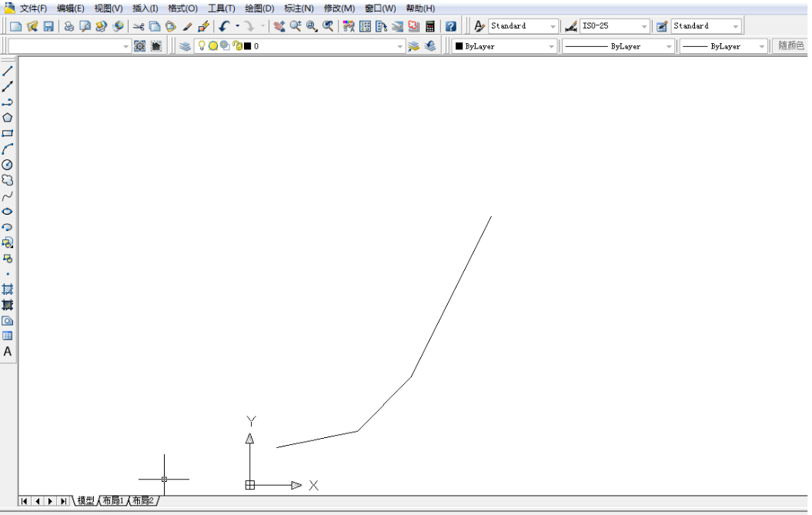This screenshot has width=812, height=515.
Task: Select the Revision Cloud tool
Action: (x=7, y=180)
